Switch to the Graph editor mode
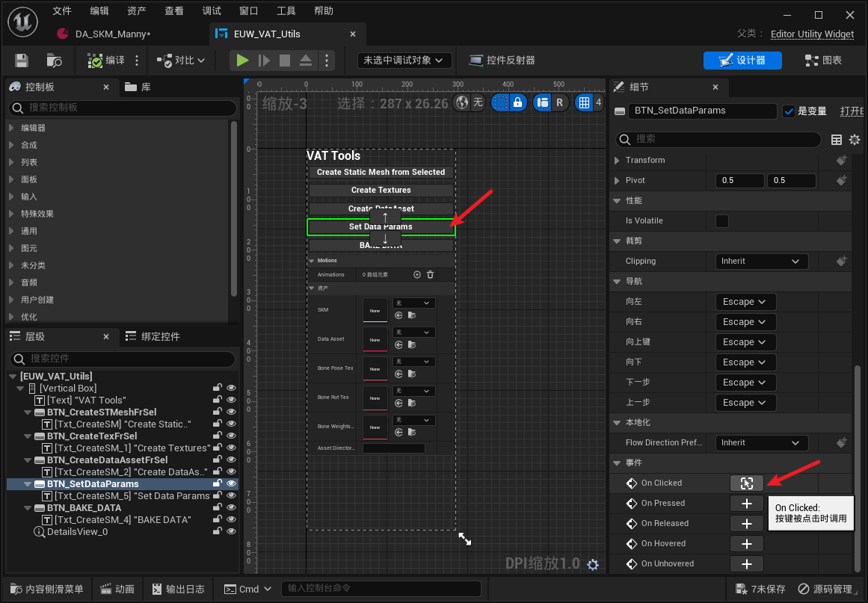868x603 pixels. [x=822, y=61]
